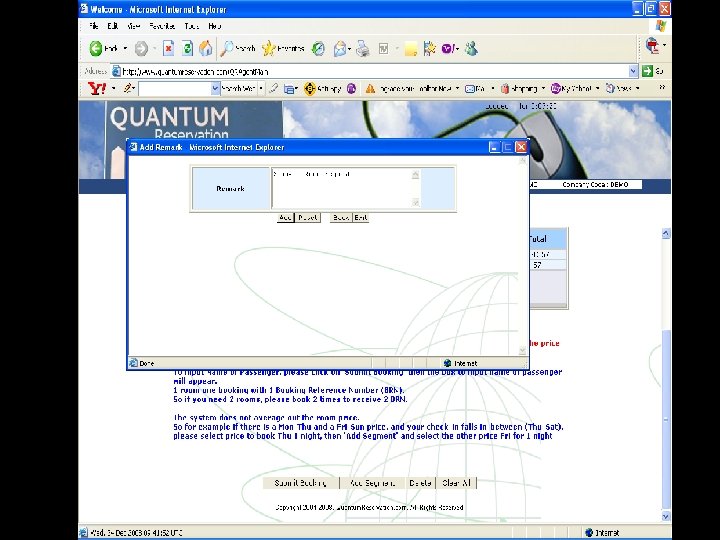Viewport: 720px width, 540px height.
Task: Click the Shopping bag icon on Yahoo toolbar
Action: point(505,88)
